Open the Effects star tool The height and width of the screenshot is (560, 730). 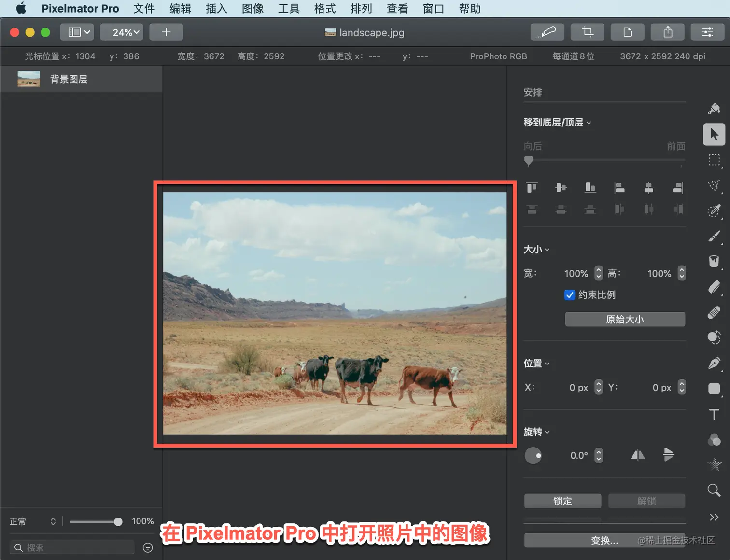[714, 465]
